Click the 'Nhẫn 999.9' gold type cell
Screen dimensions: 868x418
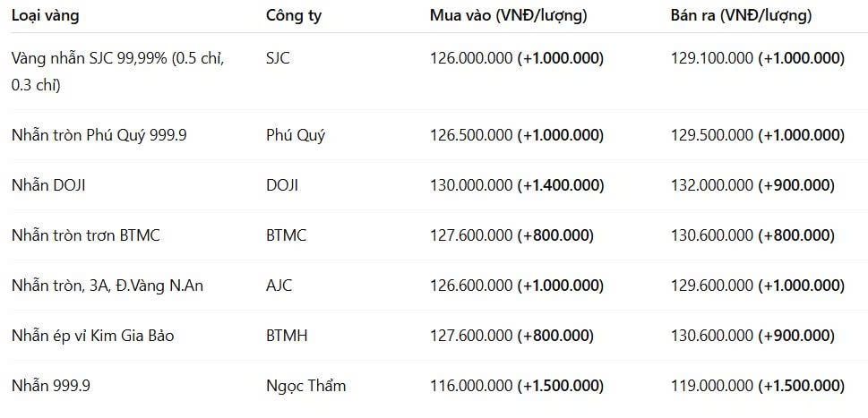coord(51,386)
